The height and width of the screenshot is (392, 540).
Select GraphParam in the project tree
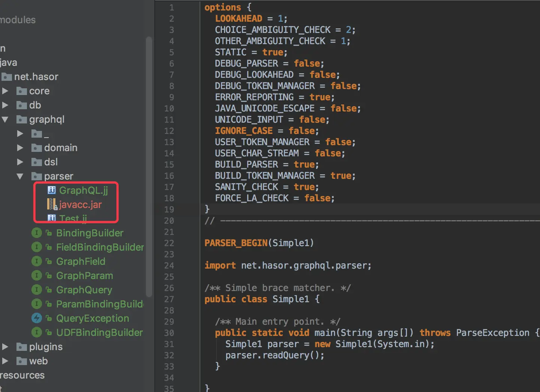tap(85, 276)
